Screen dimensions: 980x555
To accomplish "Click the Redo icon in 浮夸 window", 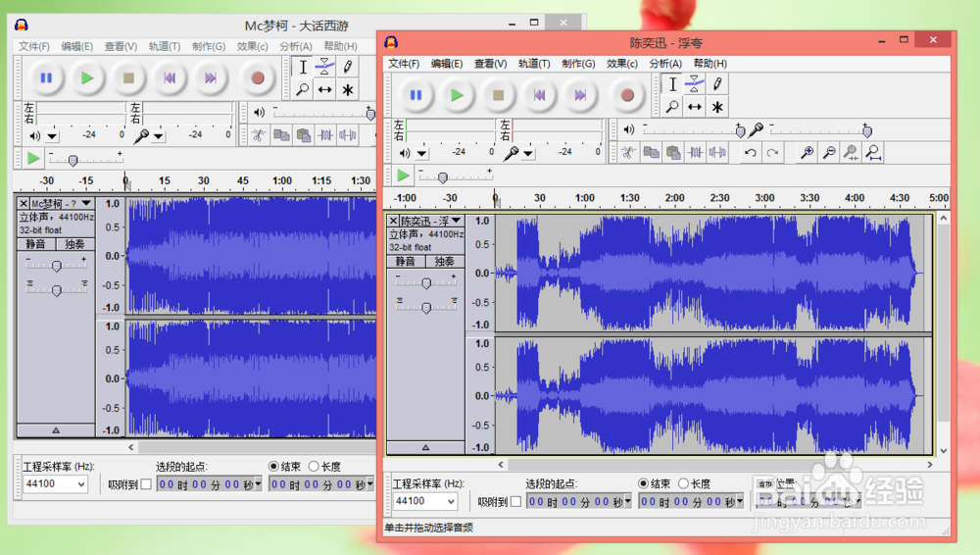I will [x=772, y=152].
